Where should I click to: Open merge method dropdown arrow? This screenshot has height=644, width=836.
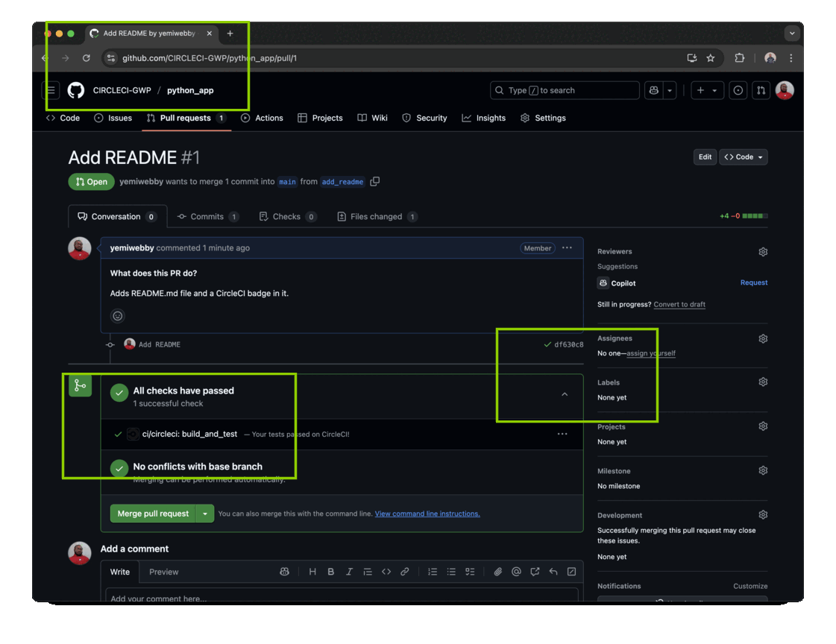205,514
